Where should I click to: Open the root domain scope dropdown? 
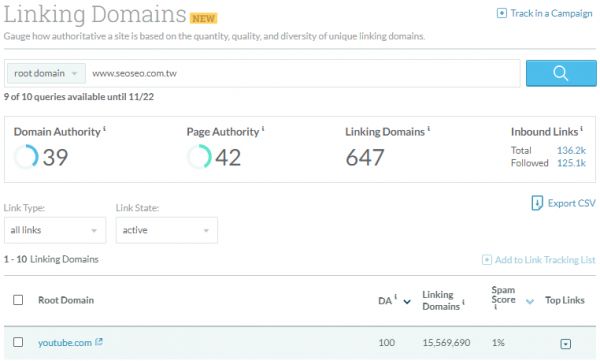pos(46,73)
